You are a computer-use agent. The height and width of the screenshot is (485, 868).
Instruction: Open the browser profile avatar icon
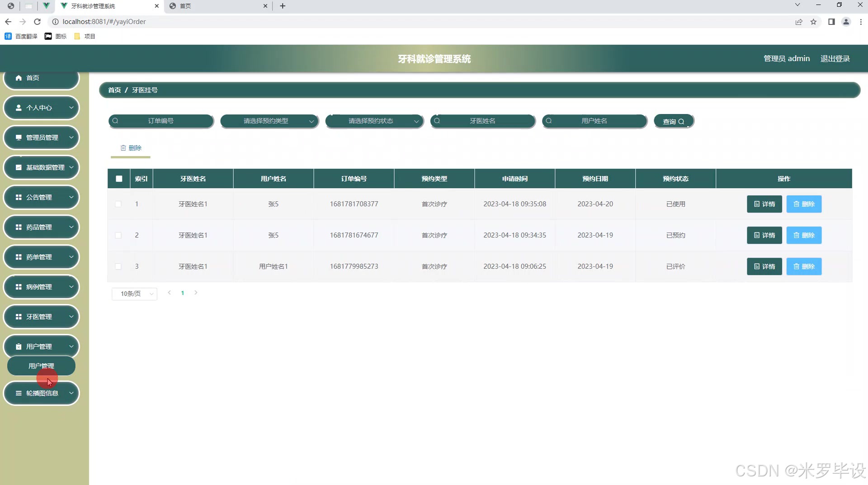click(x=846, y=22)
